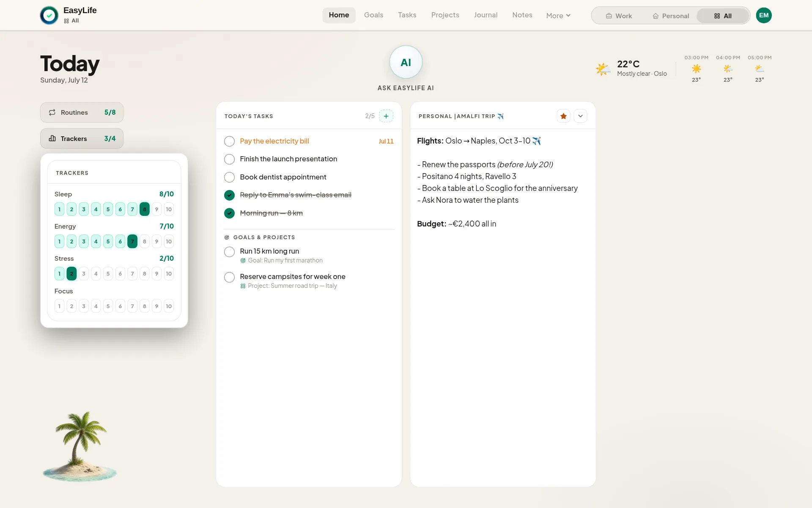This screenshot has width=812, height=508.
Task: Click the Jul 11 due date
Action: (x=386, y=141)
